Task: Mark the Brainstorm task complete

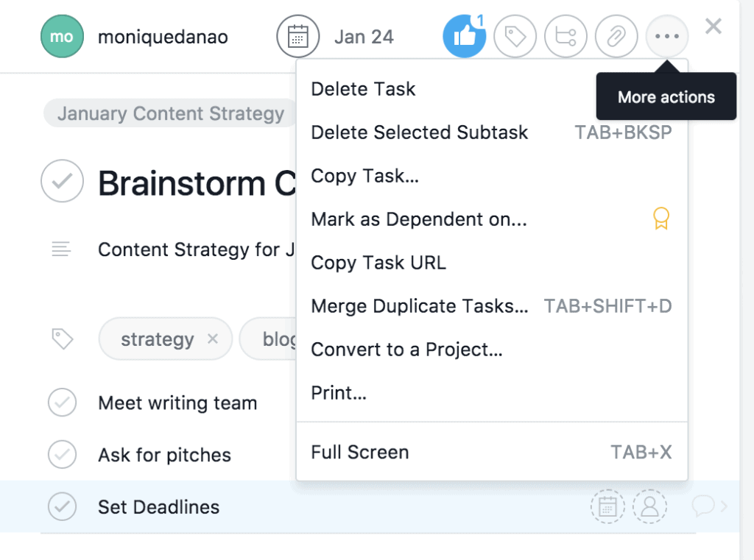Action: coord(62,181)
